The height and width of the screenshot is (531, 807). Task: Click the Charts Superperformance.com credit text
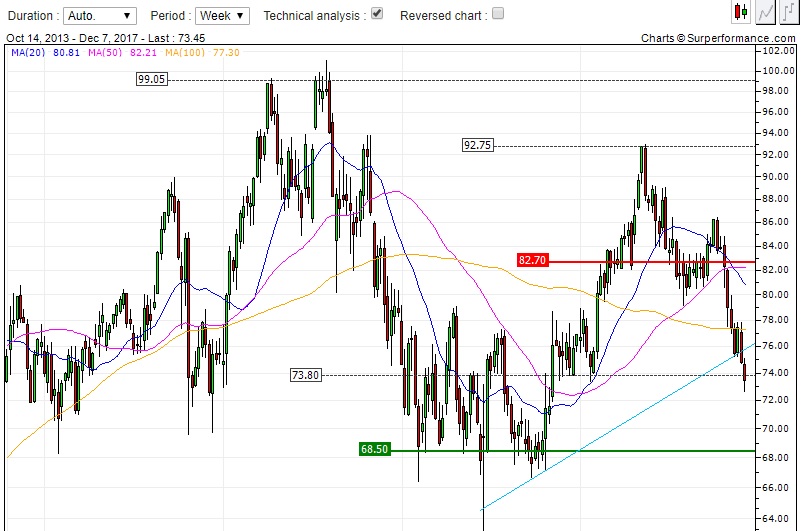tap(718, 38)
